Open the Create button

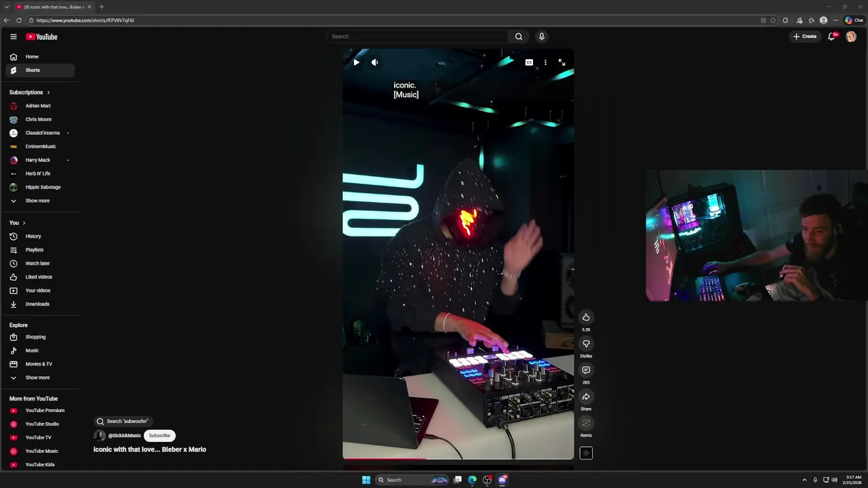coord(805,37)
